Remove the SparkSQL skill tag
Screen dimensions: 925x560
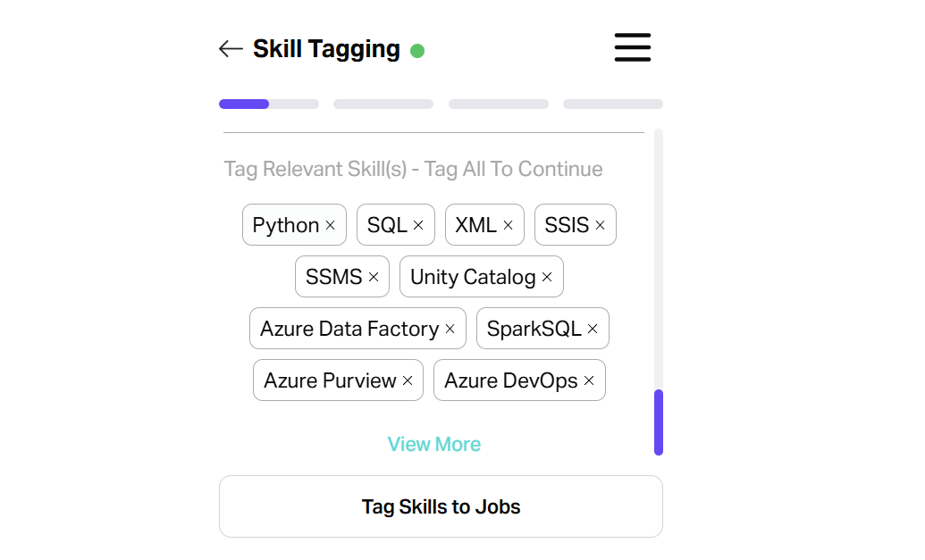[592, 330]
